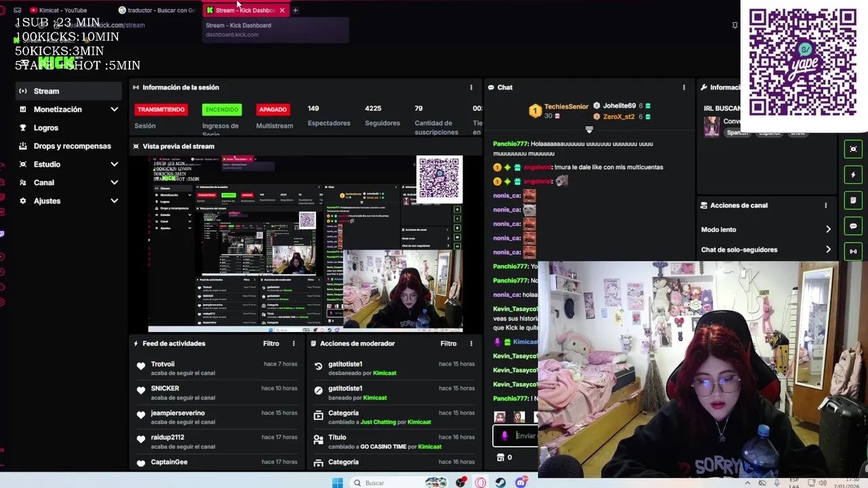Open Discord from the taskbar
This screenshot has width=868, height=488.
coord(521,483)
